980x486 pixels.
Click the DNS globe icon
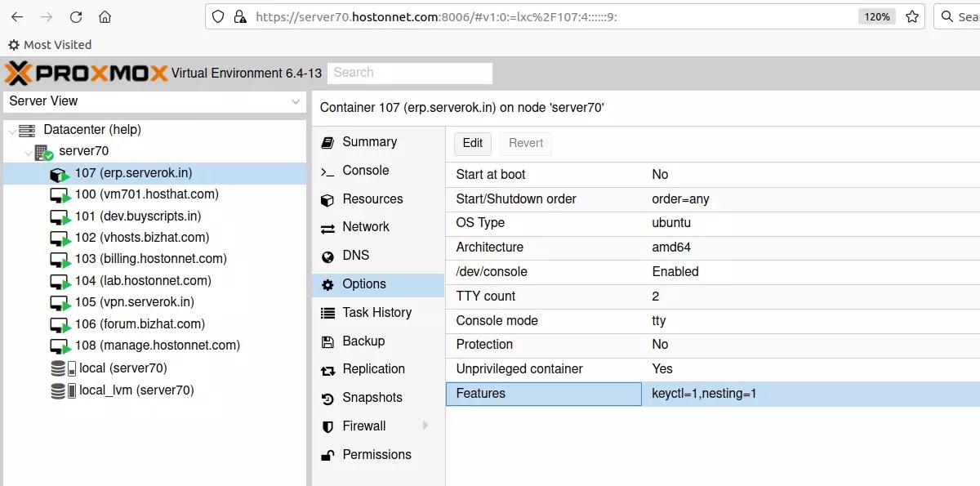[327, 255]
